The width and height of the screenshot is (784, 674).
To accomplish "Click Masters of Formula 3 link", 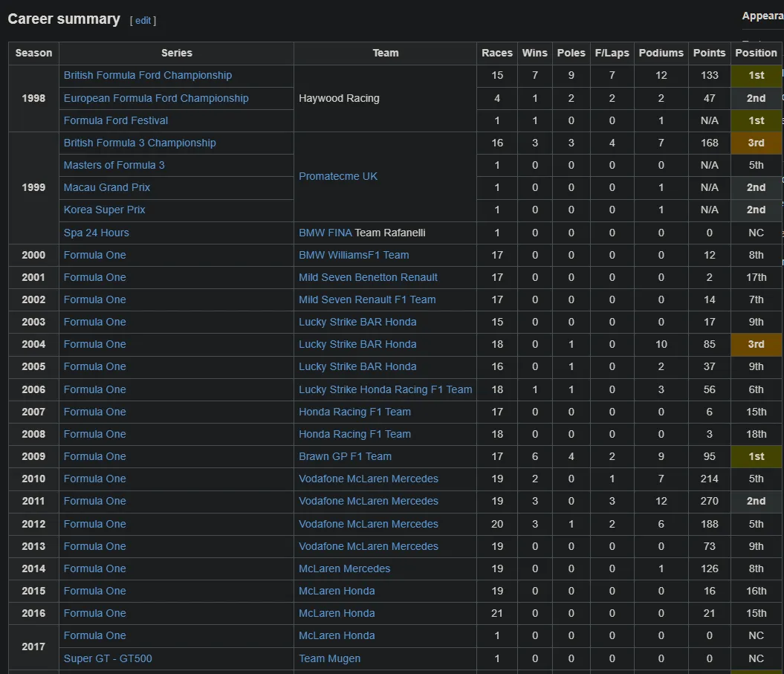I will (x=114, y=165).
